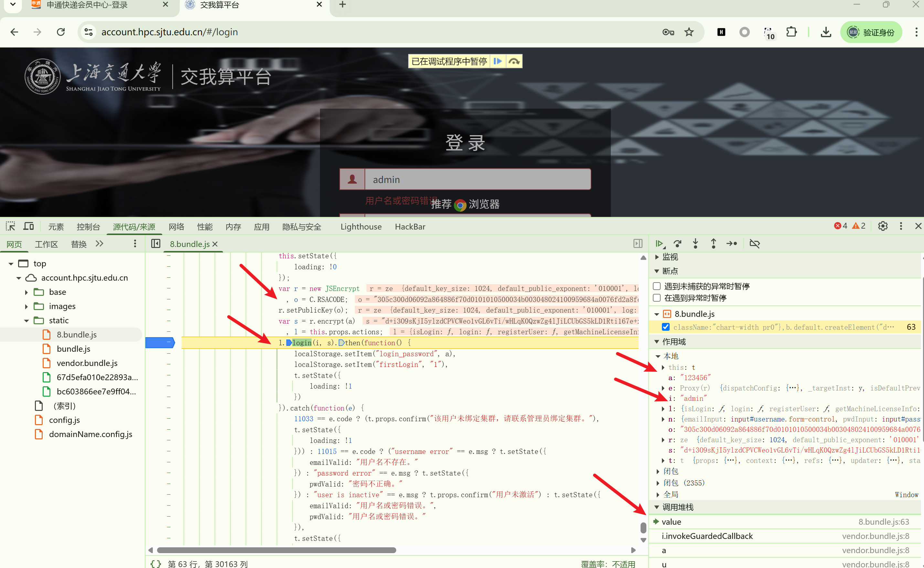This screenshot has height=568, width=924.
Task: Click the step into next function call icon
Action: point(696,243)
